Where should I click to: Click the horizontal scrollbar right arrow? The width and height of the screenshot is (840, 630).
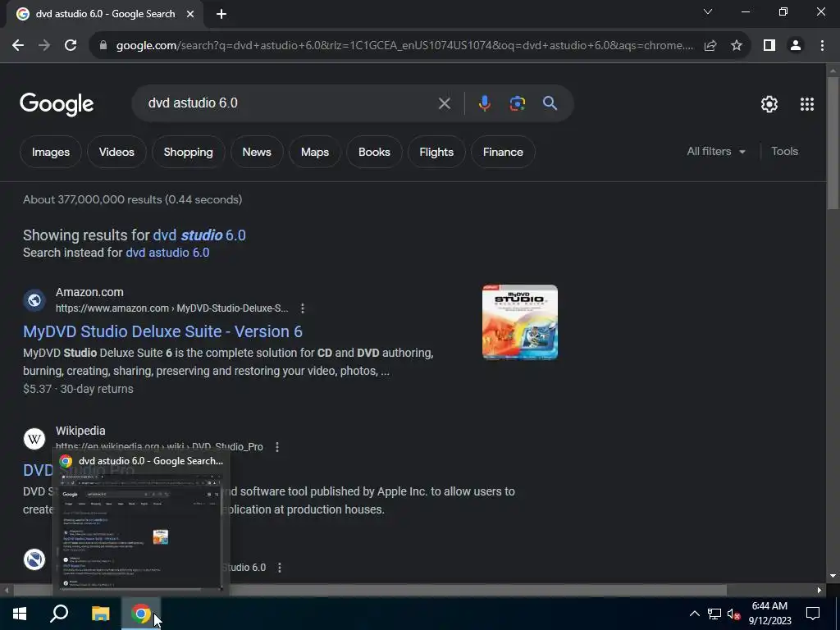pos(819,591)
